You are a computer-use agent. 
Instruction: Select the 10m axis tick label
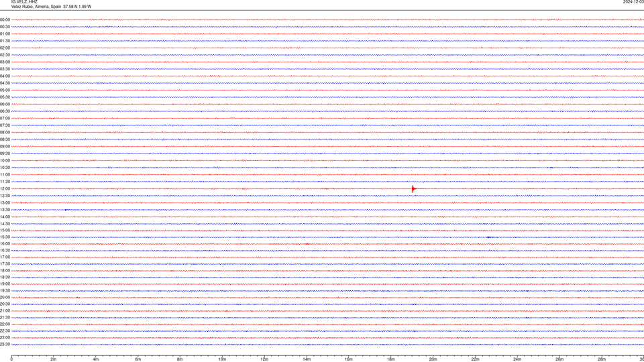pos(222,359)
